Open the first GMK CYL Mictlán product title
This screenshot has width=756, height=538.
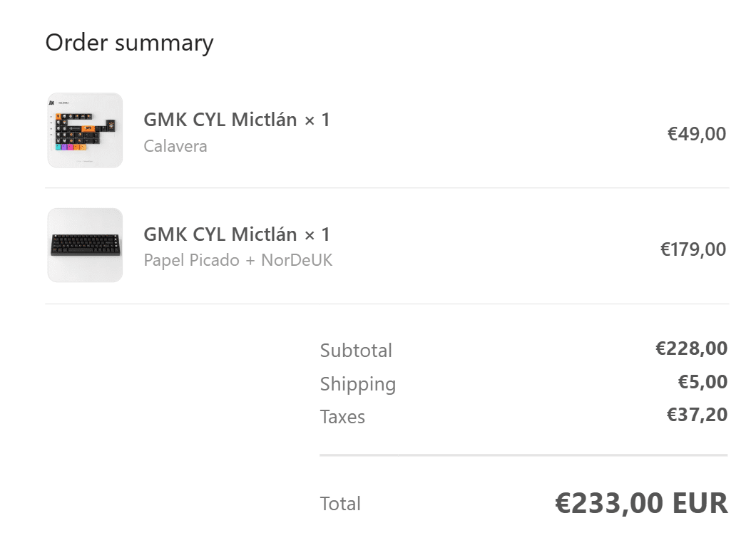pyautogui.click(x=220, y=120)
